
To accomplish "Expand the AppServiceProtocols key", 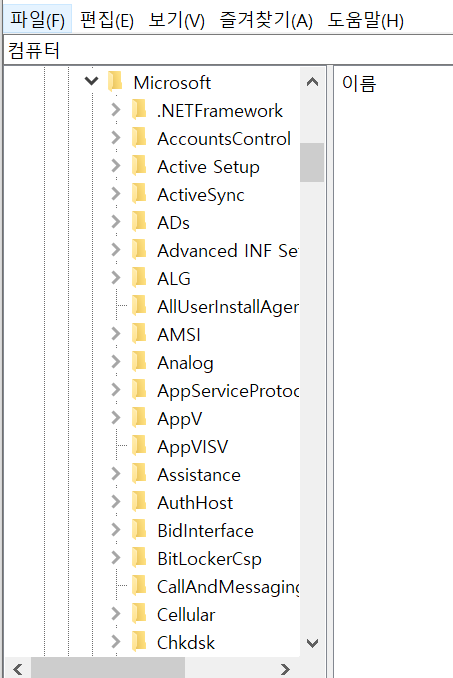I will tap(115, 390).
